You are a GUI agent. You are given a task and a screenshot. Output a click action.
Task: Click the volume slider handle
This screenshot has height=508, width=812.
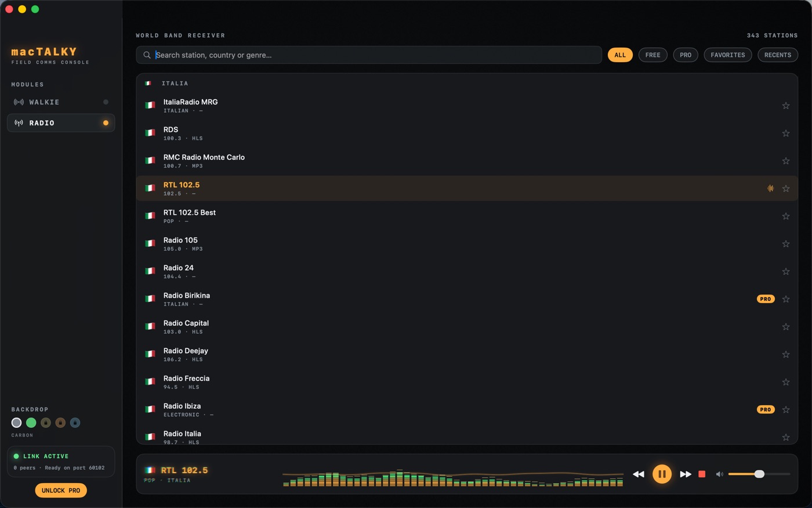click(x=759, y=474)
